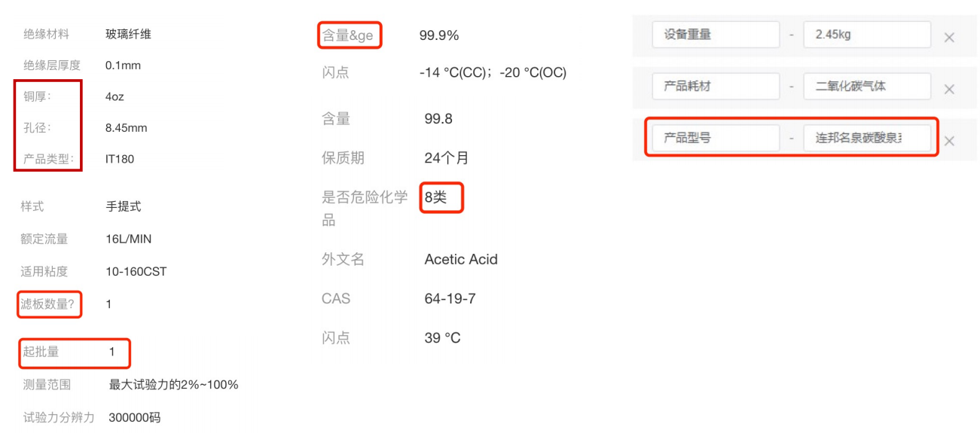Focus the 设备重量 name input field
The image size is (980, 433).
[716, 35]
